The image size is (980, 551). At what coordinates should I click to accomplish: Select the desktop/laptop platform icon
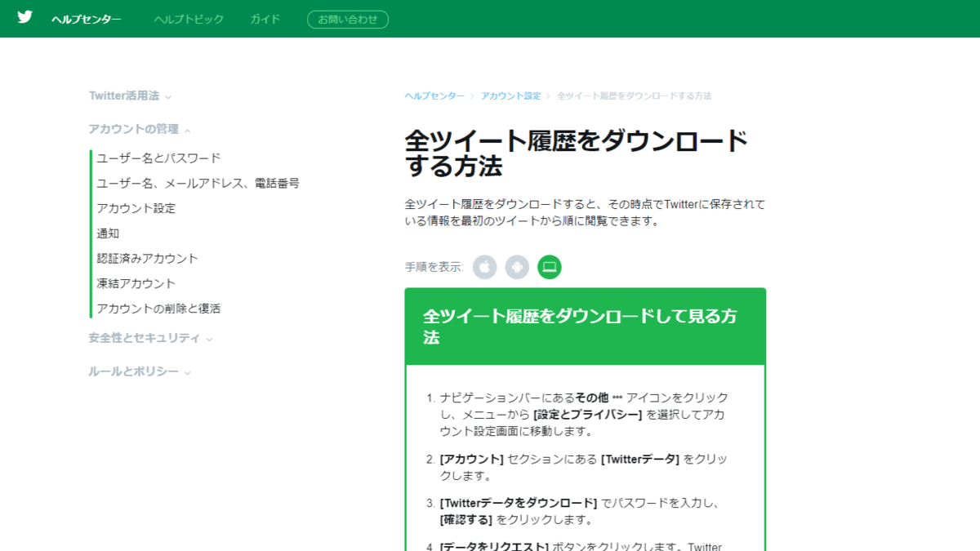549,266
